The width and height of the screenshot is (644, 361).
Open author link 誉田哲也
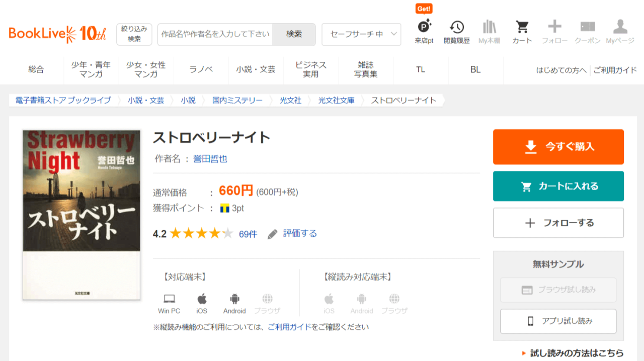[x=210, y=159]
